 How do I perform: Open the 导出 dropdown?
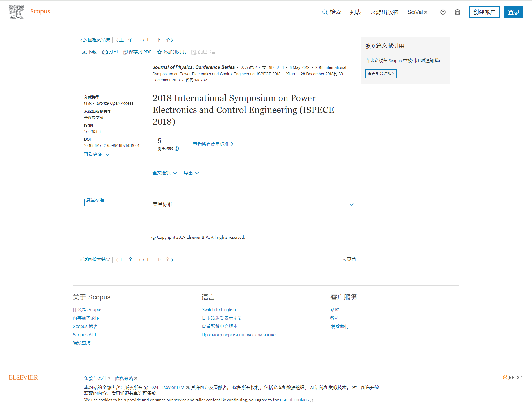(x=191, y=173)
